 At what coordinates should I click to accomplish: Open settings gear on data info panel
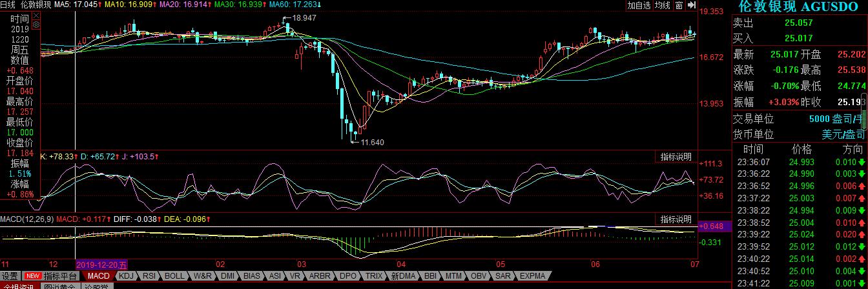click(36, 25)
